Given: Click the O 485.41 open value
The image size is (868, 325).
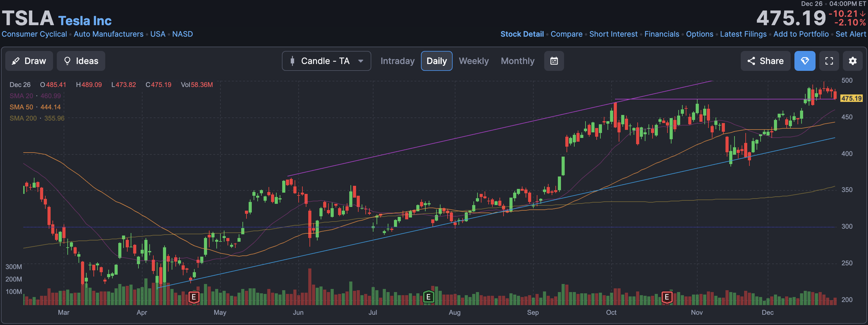Looking at the screenshot, I should point(53,85).
